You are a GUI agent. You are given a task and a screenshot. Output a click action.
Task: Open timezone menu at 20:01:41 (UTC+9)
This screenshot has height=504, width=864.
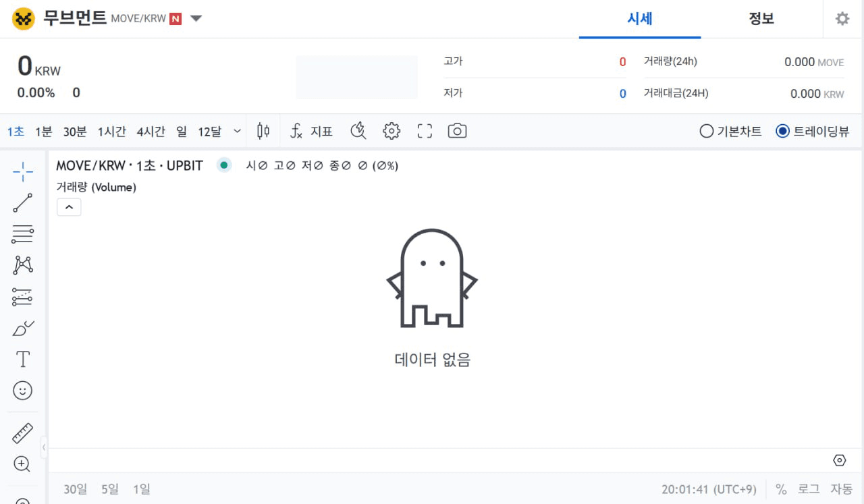pos(709,489)
